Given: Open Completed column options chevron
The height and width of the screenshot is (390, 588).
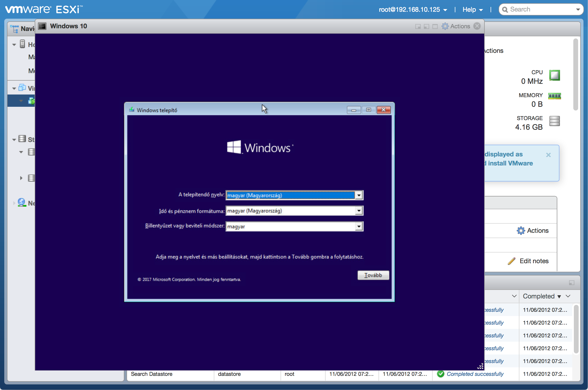Looking at the screenshot, I should point(568,296).
